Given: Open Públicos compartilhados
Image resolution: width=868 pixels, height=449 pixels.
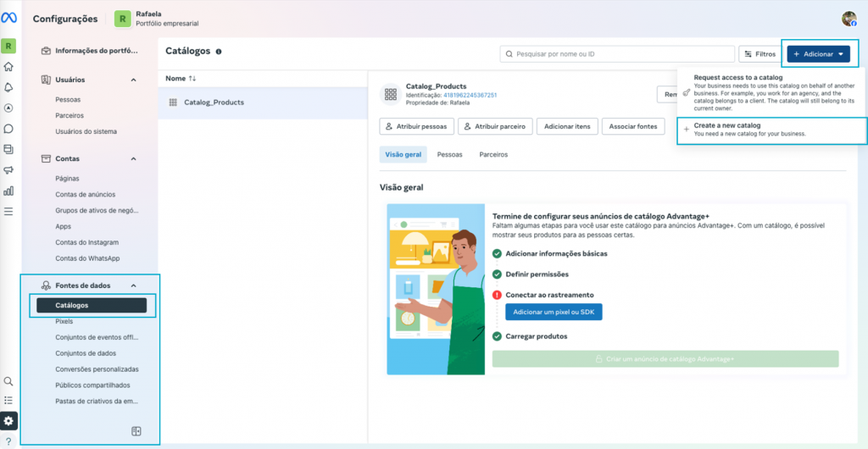Looking at the screenshot, I should 93,385.
